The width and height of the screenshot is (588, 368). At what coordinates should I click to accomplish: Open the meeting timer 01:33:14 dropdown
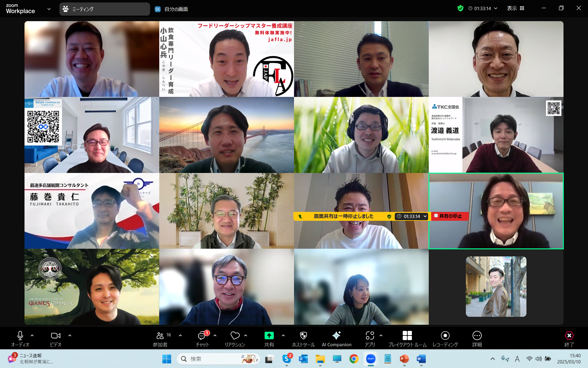coord(483,9)
